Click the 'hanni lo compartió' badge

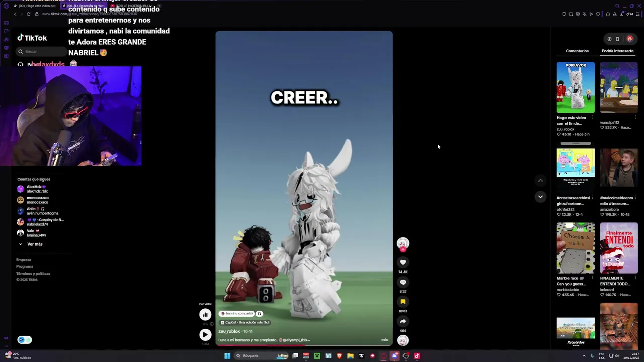point(236,314)
